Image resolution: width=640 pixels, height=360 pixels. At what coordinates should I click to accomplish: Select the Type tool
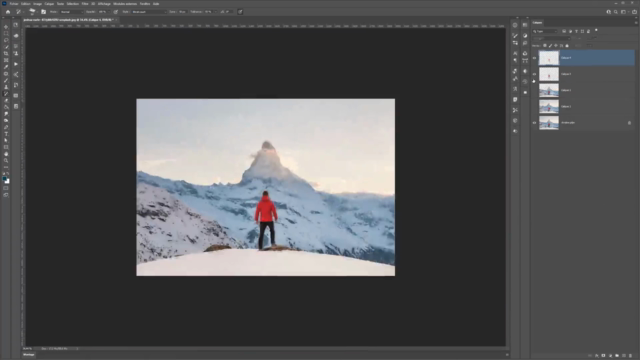[x=6, y=134]
